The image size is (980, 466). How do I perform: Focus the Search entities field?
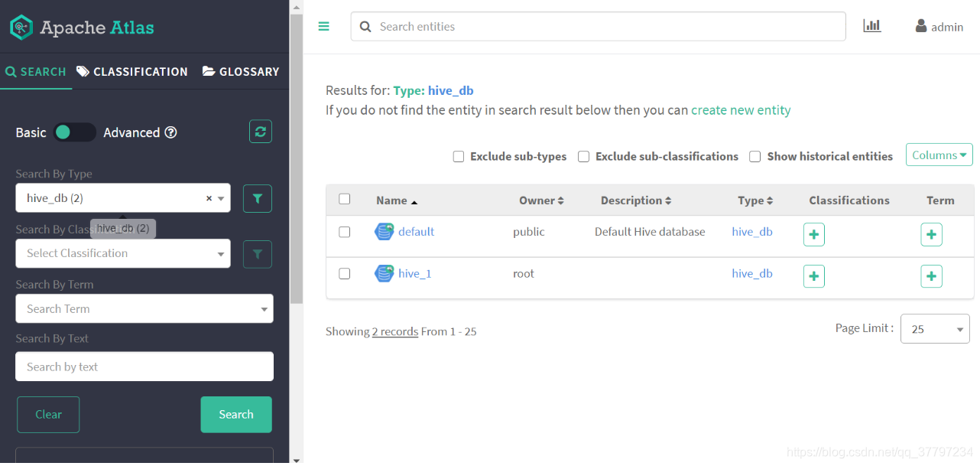point(599,26)
